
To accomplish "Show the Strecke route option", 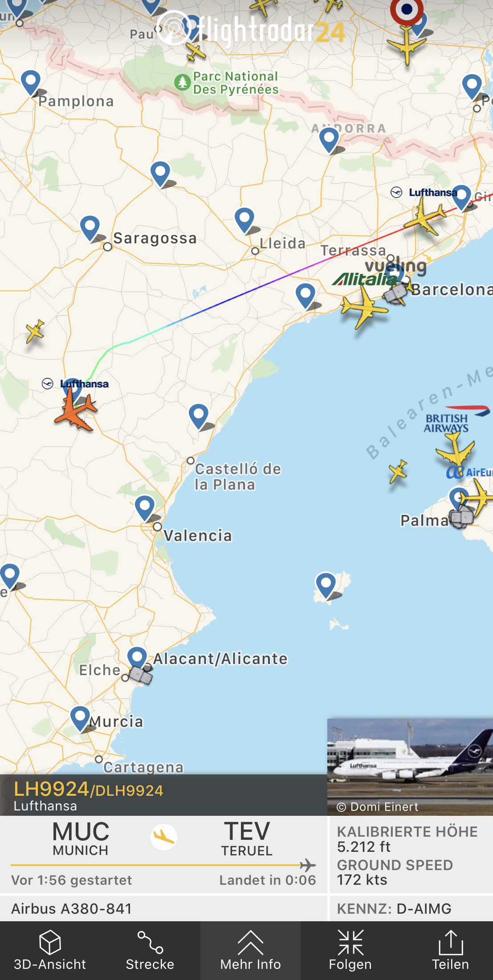I will 150,950.
